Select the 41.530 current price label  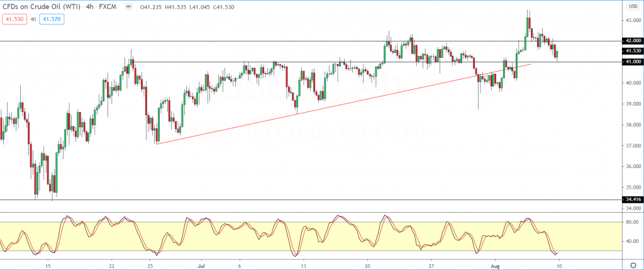(x=633, y=51)
